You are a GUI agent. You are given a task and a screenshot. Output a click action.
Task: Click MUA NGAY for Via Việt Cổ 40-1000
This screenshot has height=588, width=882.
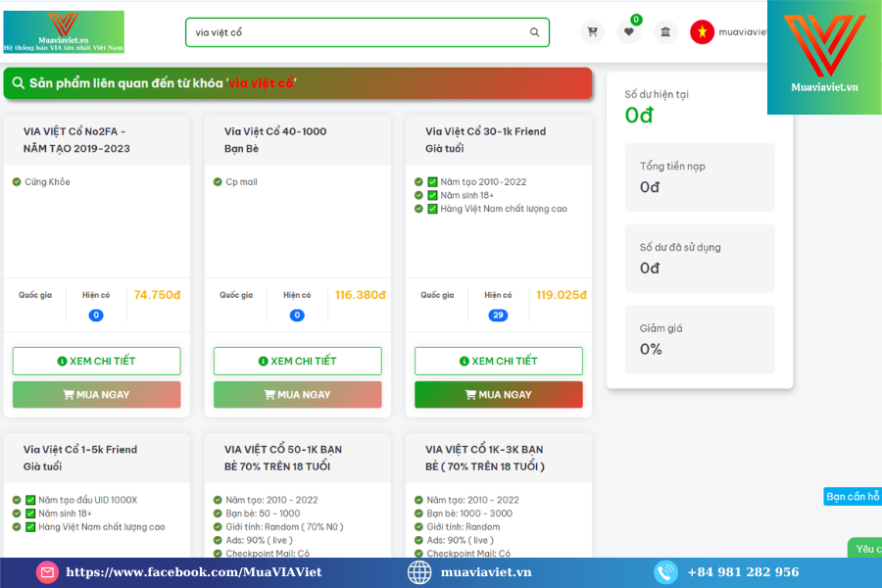[x=298, y=394]
